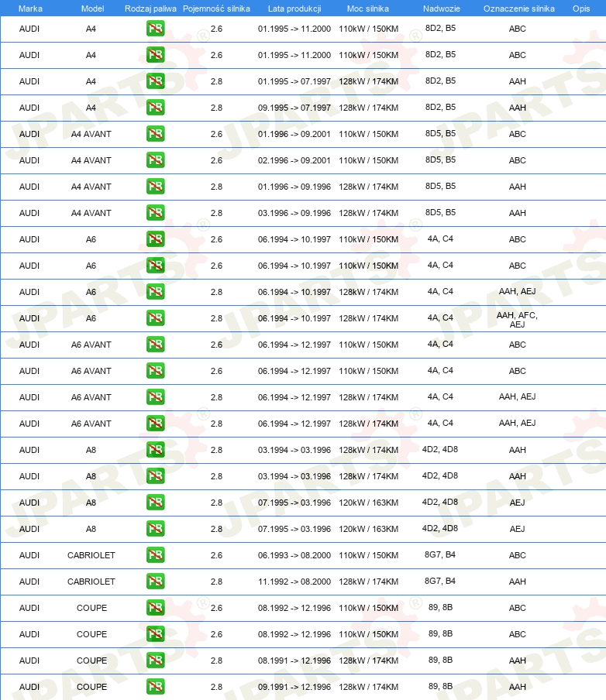Click AUDI in the row with AAH, AFC, AEJ
Viewport: 606px width, 700px height.
click(x=29, y=318)
